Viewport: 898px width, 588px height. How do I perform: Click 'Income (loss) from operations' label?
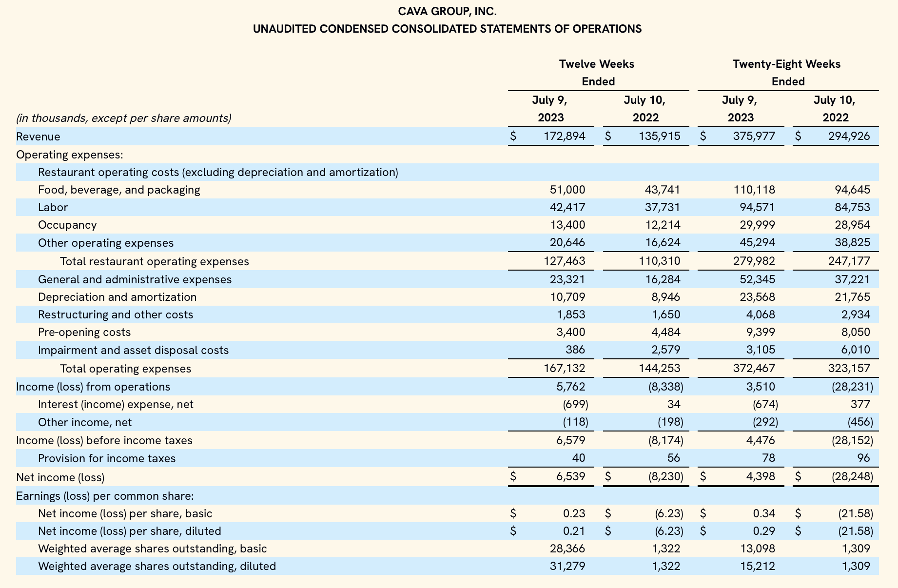pyautogui.click(x=93, y=387)
